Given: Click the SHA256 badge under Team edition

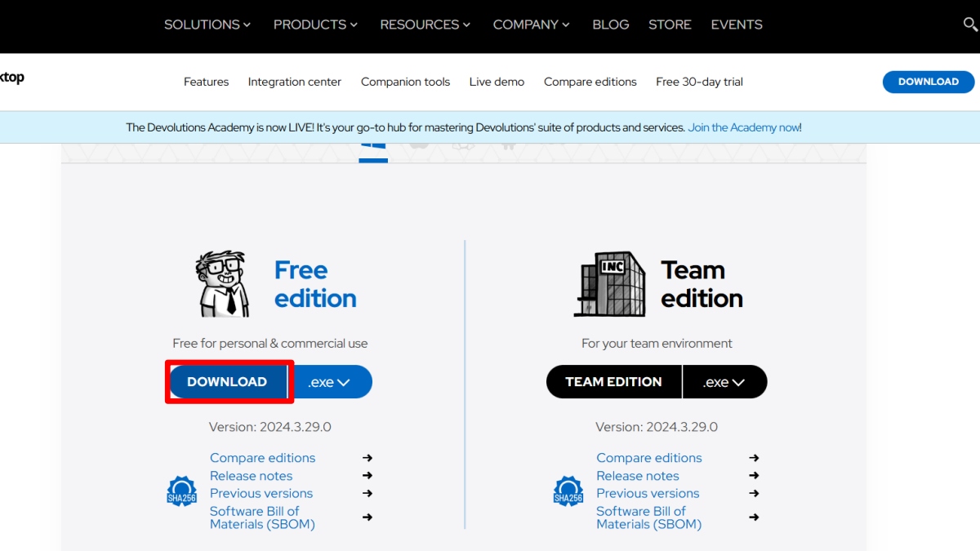Looking at the screenshot, I should pyautogui.click(x=568, y=491).
